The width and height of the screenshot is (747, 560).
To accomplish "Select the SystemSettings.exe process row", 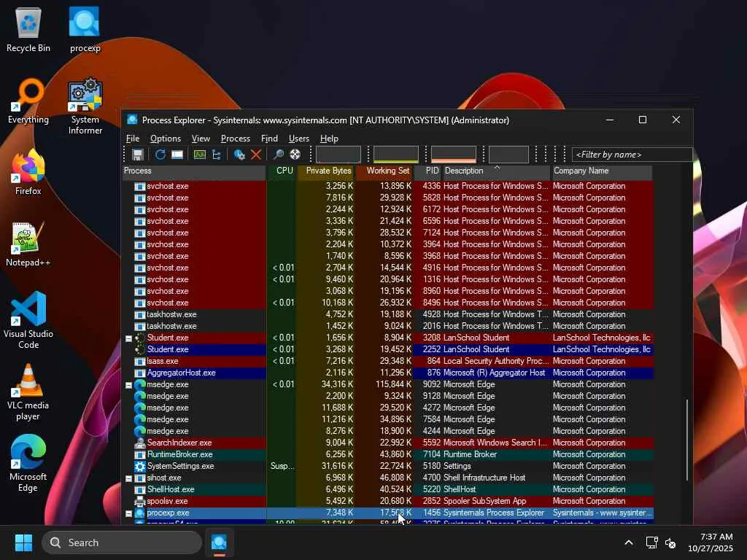I will pos(388,466).
